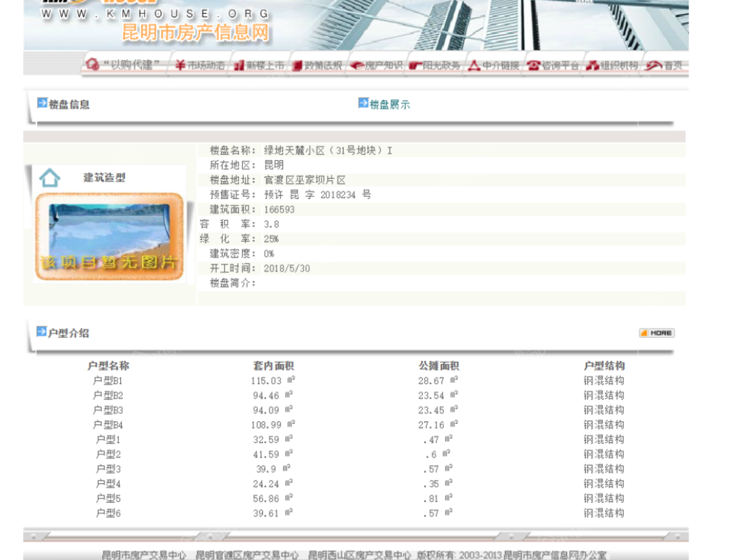Click 昆明市房产交易中心 in the footer
The image size is (747, 560).
pyautogui.click(x=144, y=555)
